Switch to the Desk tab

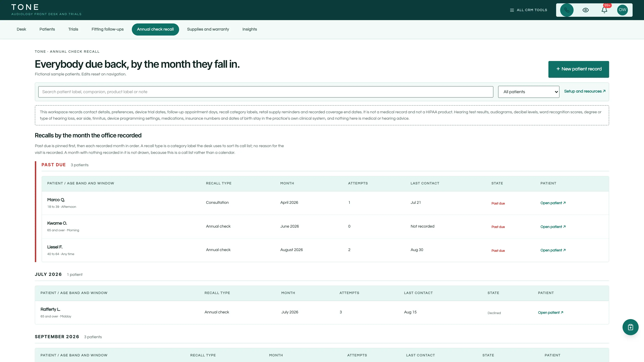(x=21, y=29)
